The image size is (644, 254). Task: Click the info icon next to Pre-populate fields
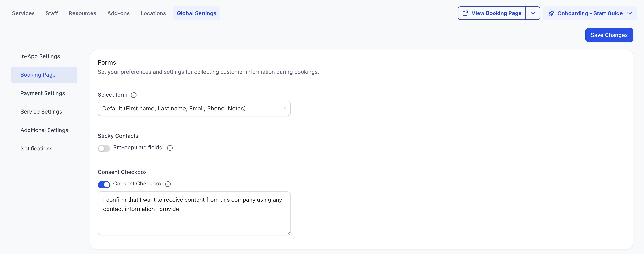[x=170, y=148]
